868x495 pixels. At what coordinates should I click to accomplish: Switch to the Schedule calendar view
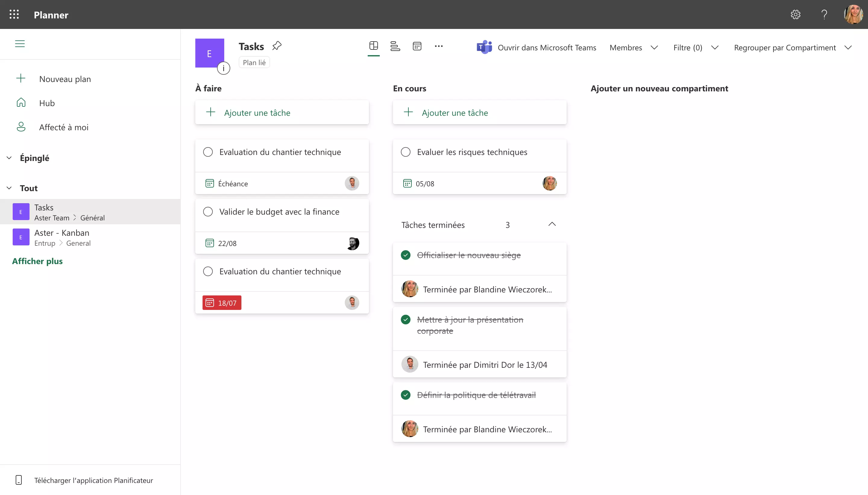tap(417, 46)
